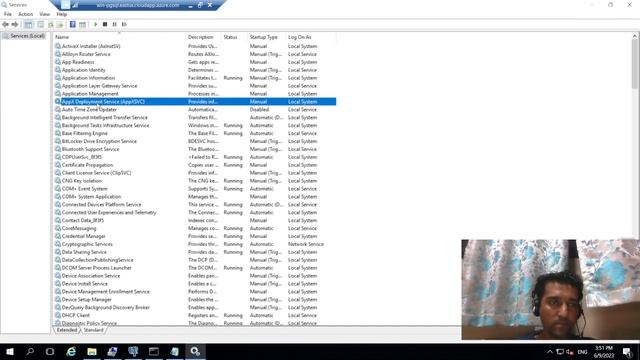Screen dimensions: 640x360
Task: Click the connection info icon on the remote bar
Action: 76,5
